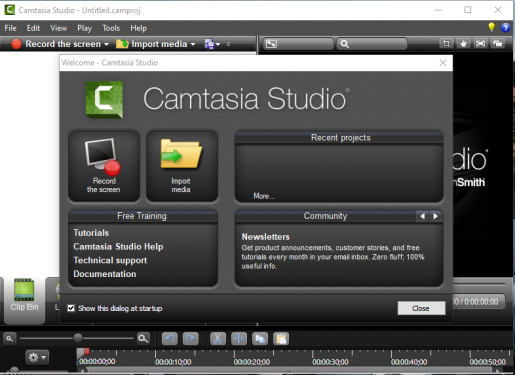Click the Split timeline icon
This screenshot has height=375, width=515.
click(x=239, y=339)
